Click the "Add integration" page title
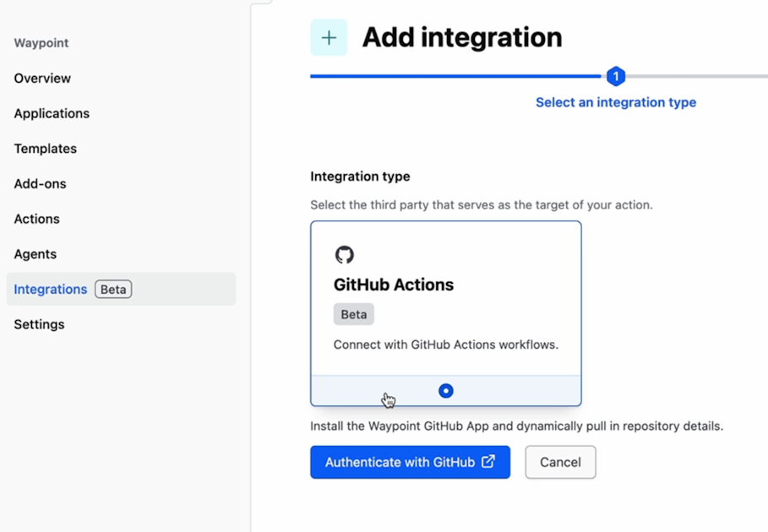The height and width of the screenshot is (532, 768). (462, 37)
